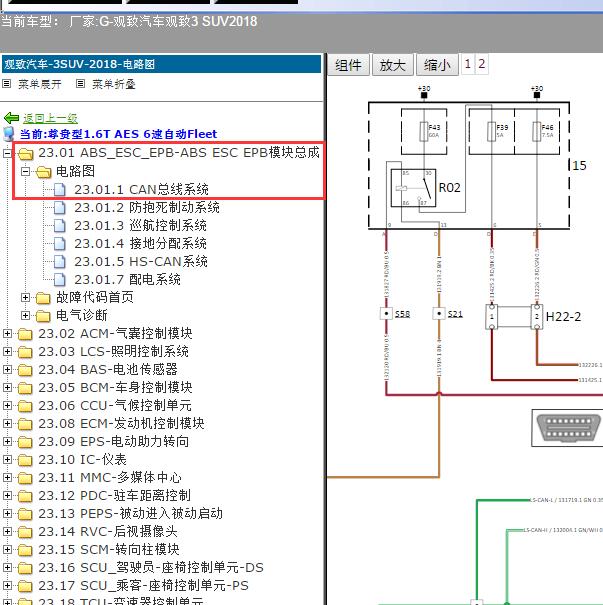This screenshot has height=605, width=603.
Task: Click document icon beside 23.01.5 HS-CAN系统
Action: tap(60, 262)
